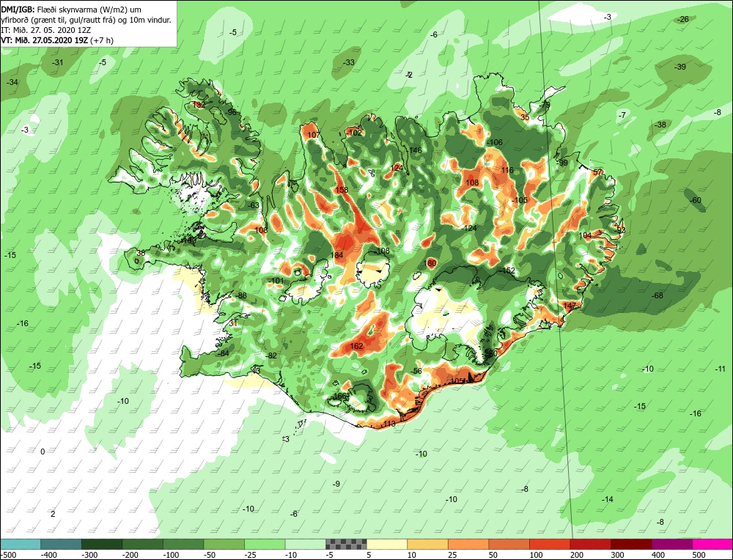733x560 pixels.
Task: Pick the green -100 to -50 legend swatch
Action: (x=184, y=544)
